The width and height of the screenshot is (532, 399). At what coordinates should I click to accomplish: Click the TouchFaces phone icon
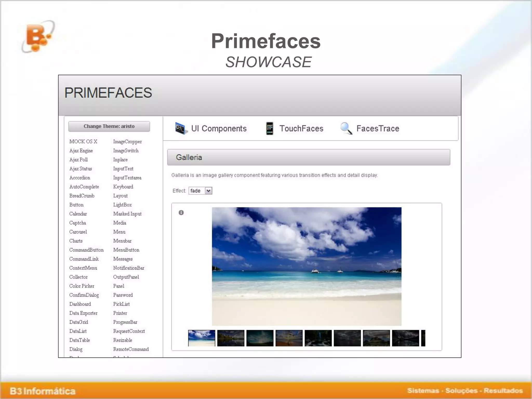tap(270, 128)
